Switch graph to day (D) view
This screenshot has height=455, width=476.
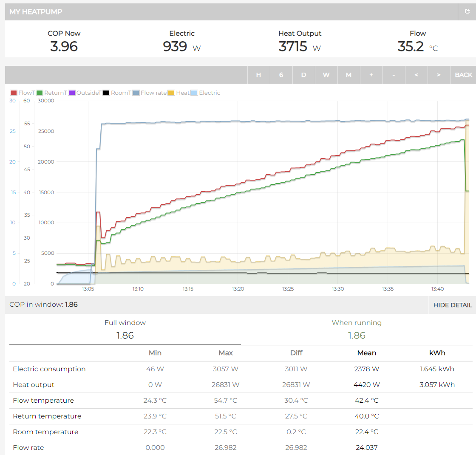point(303,75)
